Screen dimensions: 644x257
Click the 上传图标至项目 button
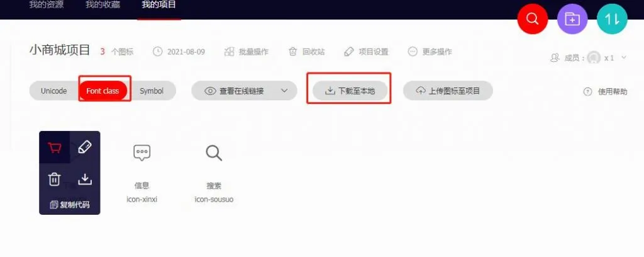(448, 91)
